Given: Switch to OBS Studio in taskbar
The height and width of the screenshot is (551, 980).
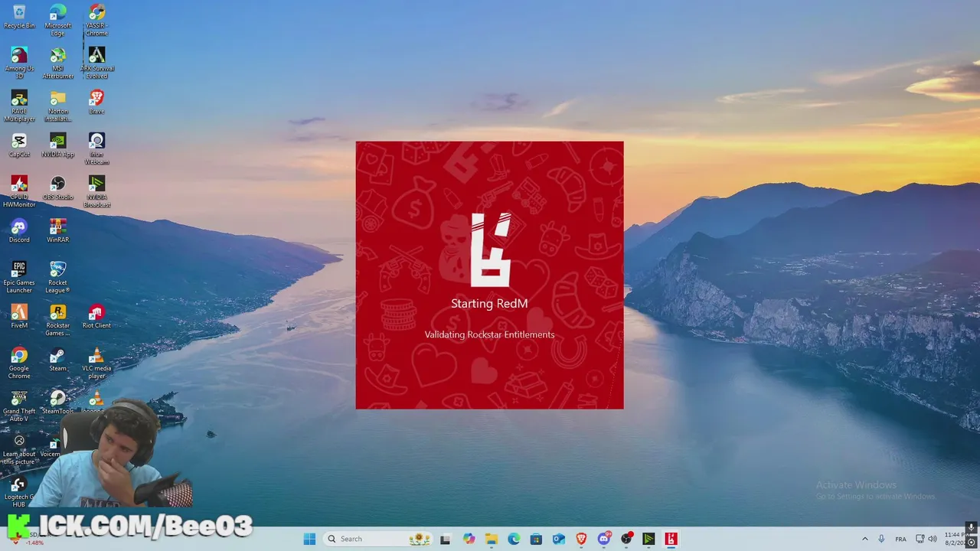Looking at the screenshot, I should (626, 539).
